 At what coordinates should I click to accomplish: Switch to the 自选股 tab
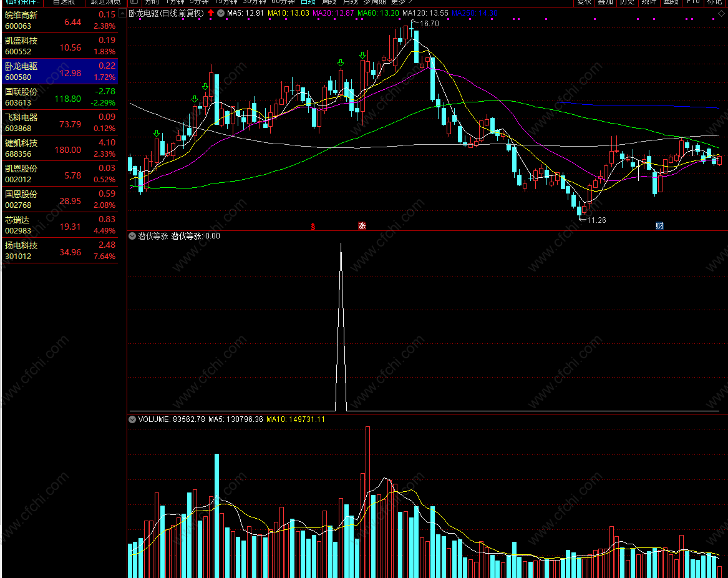point(64,2)
